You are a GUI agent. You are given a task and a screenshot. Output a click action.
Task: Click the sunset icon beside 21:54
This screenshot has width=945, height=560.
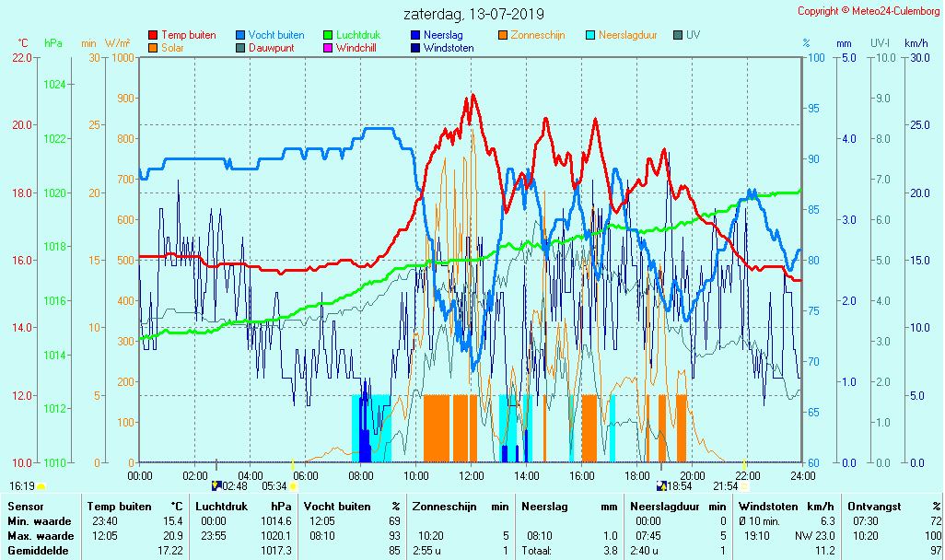pos(744,485)
